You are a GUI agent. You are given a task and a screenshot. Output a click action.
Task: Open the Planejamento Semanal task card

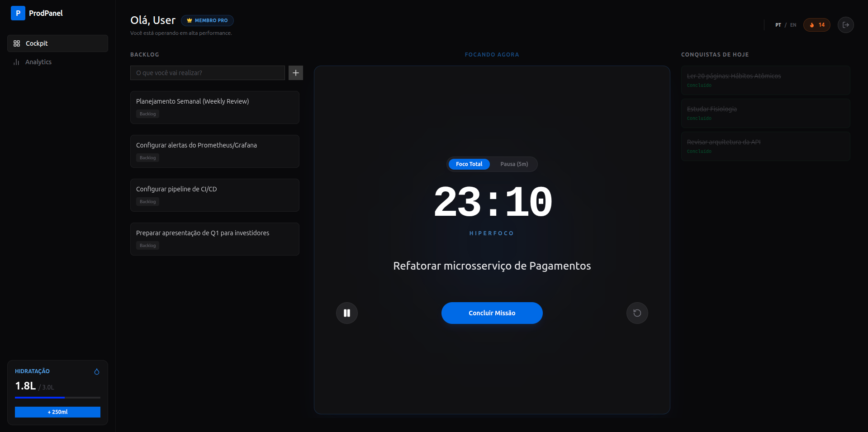(214, 107)
